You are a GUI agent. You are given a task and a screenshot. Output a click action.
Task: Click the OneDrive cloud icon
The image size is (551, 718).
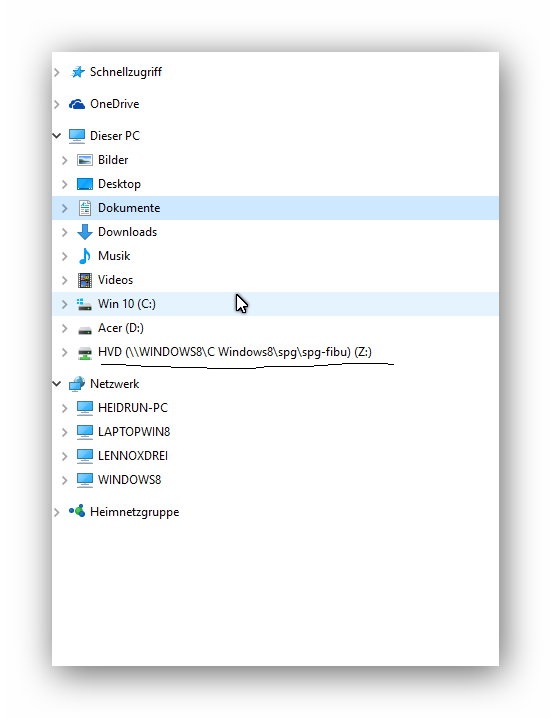click(76, 104)
